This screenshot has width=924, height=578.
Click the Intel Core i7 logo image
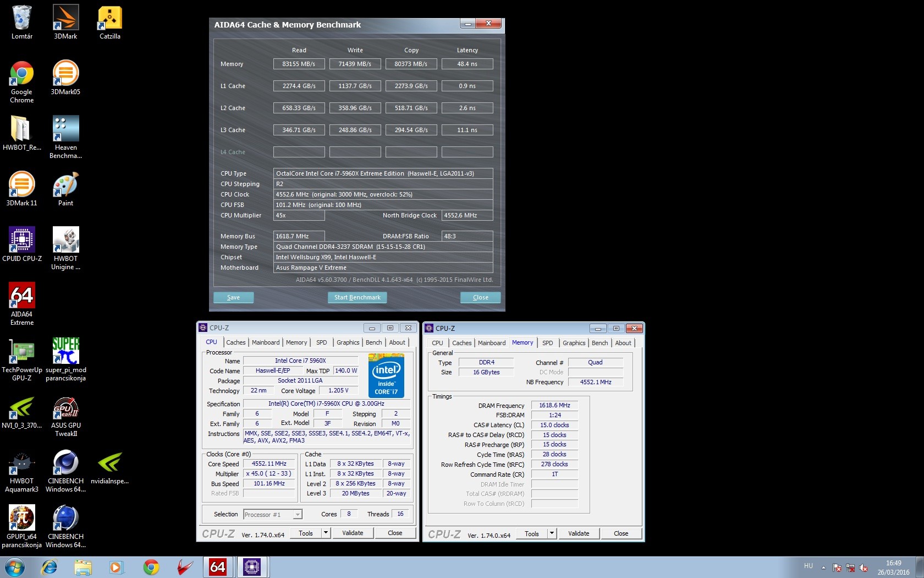click(x=386, y=376)
